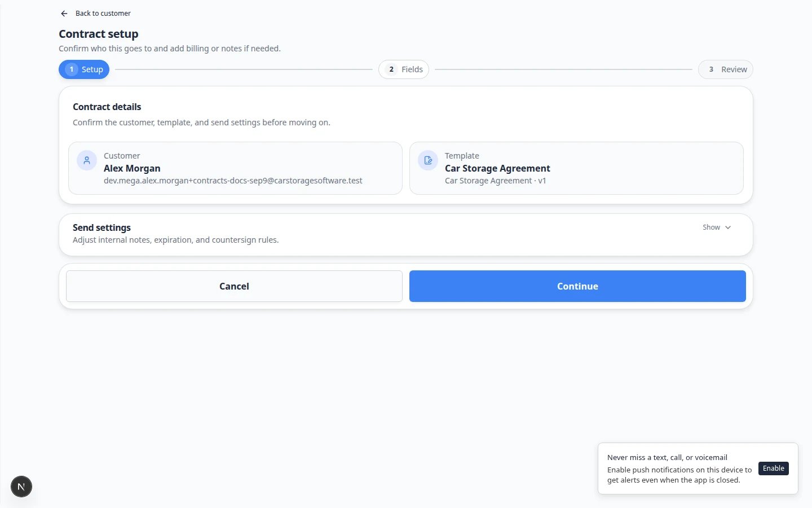This screenshot has width=812, height=508.
Task: Expand Send settings with Show
Action: tap(717, 227)
